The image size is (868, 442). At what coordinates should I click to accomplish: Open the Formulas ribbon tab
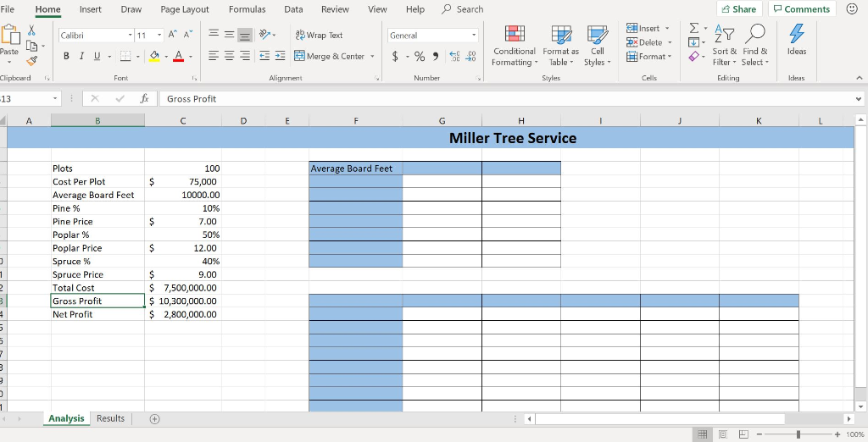[247, 9]
